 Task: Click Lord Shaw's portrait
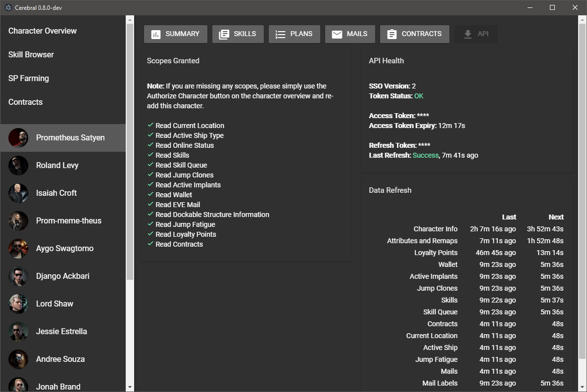pos(18,304)
